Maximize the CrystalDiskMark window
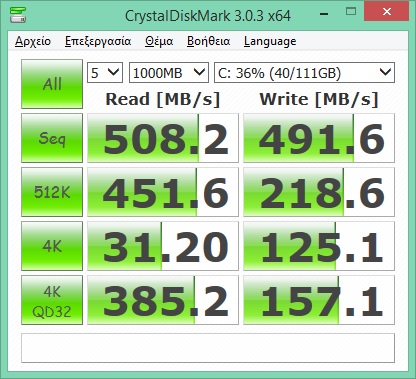 [351, 12]
